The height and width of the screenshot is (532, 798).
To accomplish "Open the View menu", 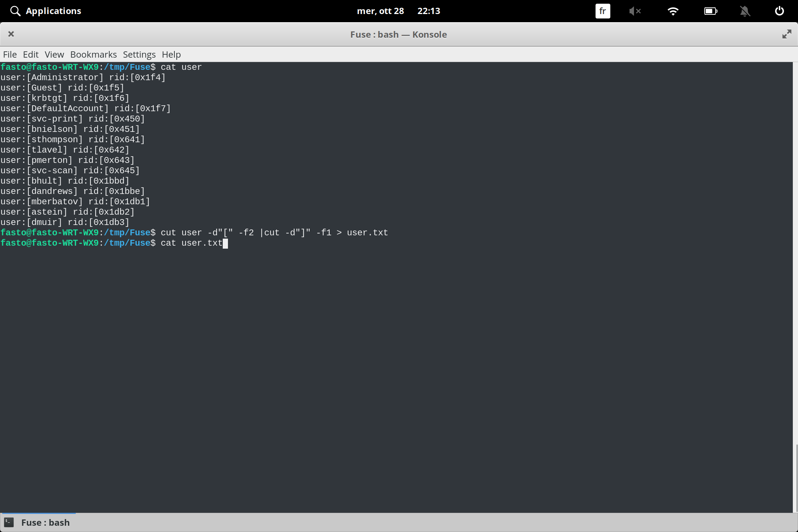I will [x=54, y=54].
